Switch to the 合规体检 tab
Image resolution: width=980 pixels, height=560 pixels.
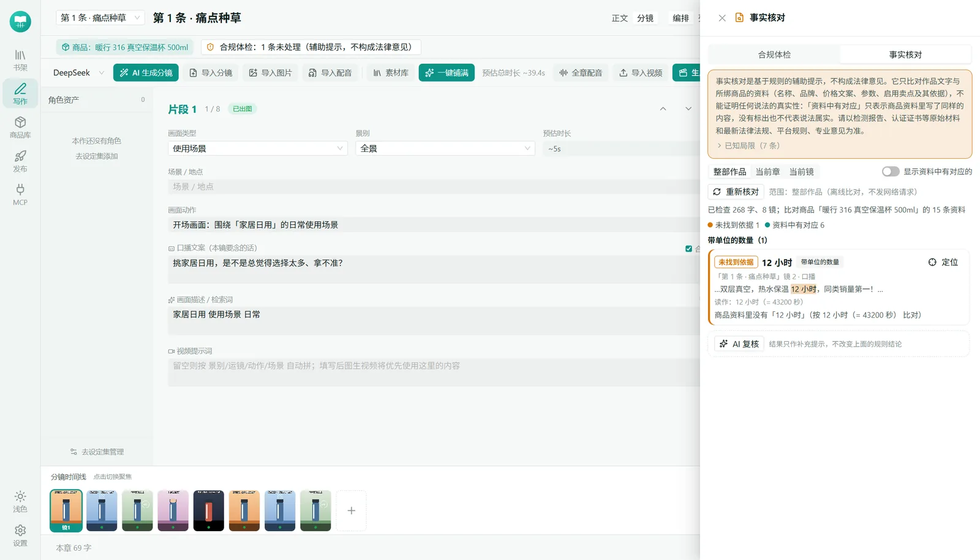(x=774, y=55)
